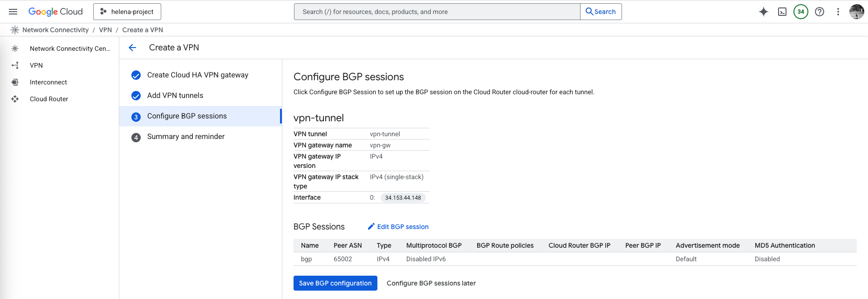Open the helena-project project selector
This screenshot has height=299, width=868.
click(x=127, y=12)
